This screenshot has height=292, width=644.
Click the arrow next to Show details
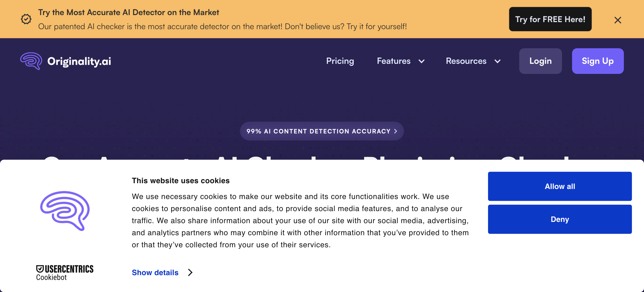pyautogui.click(x=190, y=272)
